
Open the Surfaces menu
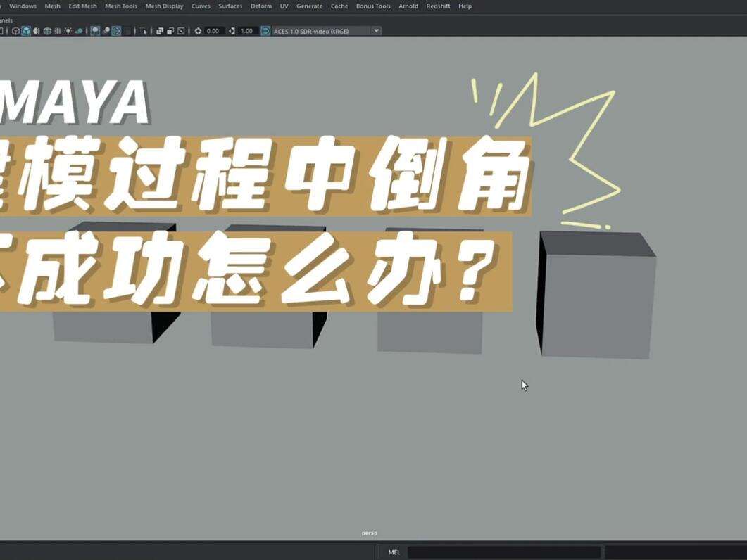click(x=230, y=6)
